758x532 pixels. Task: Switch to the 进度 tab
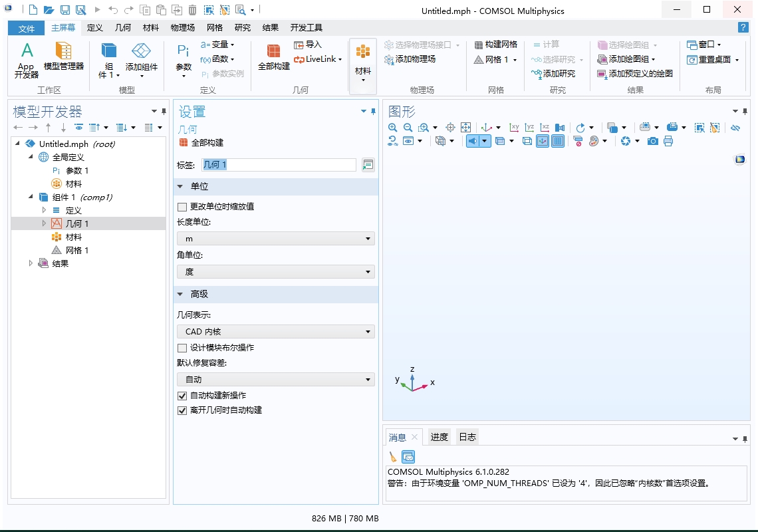tap(439, 437)
